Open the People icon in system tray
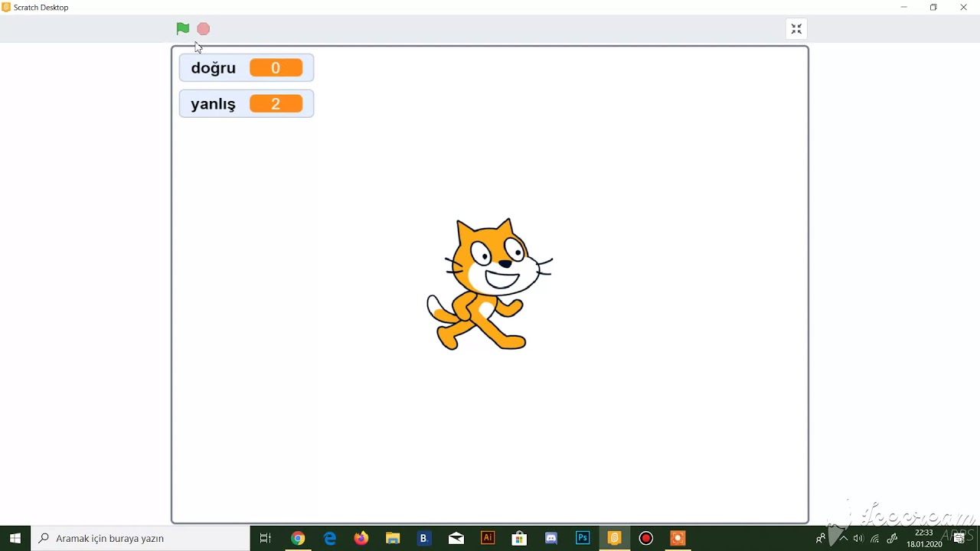This screenshot has width=980, height=551. coord(821,539)
